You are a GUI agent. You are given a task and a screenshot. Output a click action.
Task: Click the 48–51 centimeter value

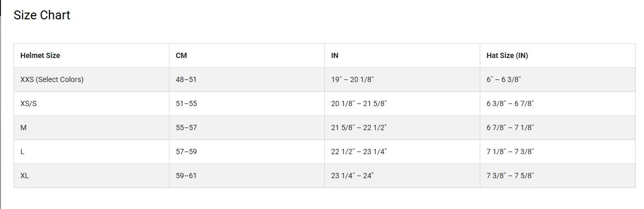tap(186, 79)
